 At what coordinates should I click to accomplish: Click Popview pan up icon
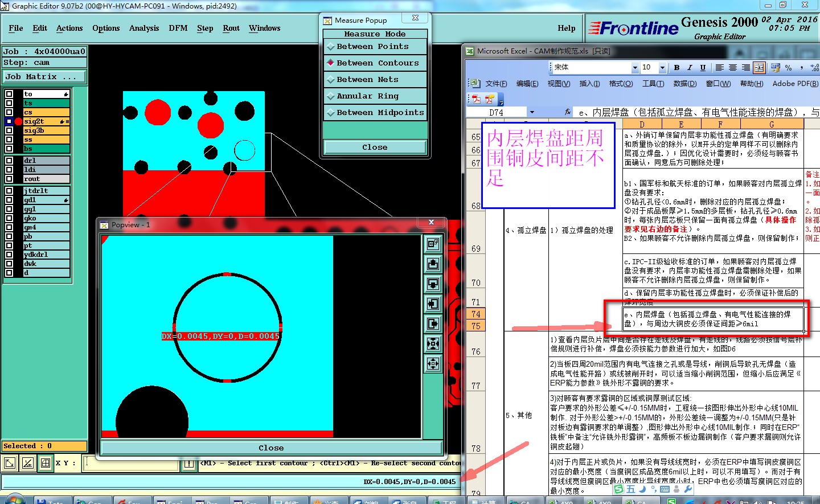click(x=433, y=264)
